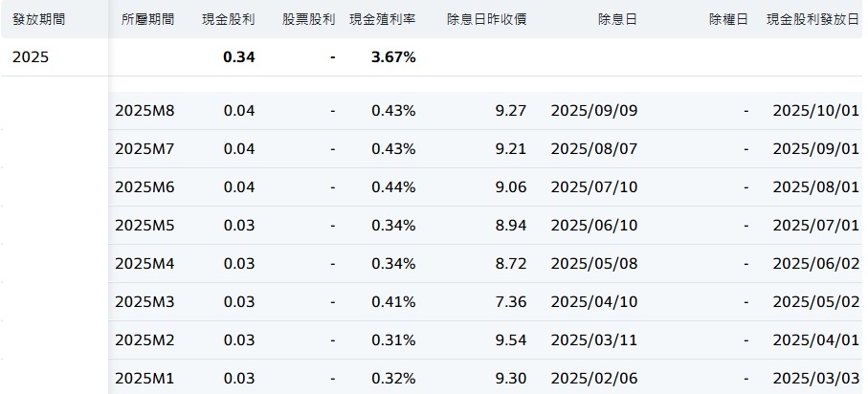Click payout date 2025/03/03
This screenshot has width=868, height=394.
coord(815,378)
